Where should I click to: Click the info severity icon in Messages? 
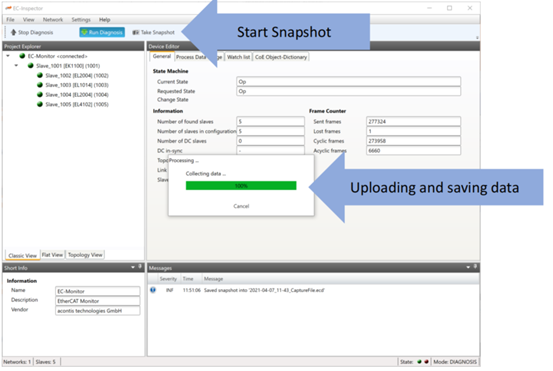point(153,290)
